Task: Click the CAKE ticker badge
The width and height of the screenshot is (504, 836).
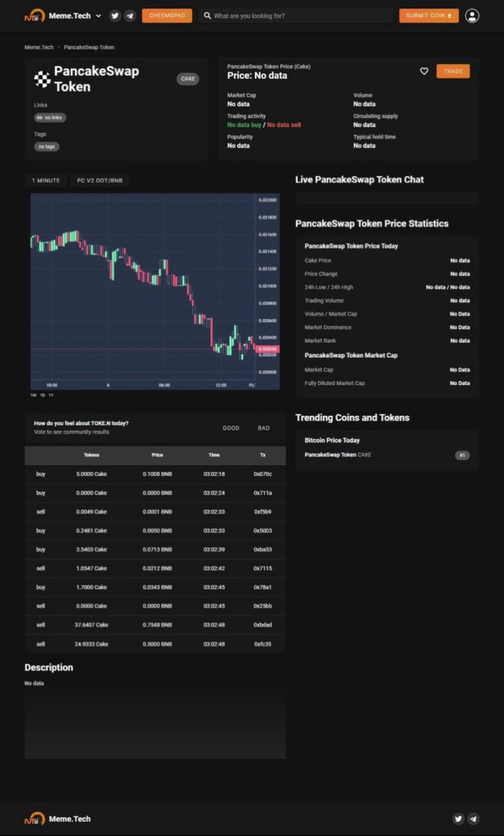Action: tap(188, 79)
